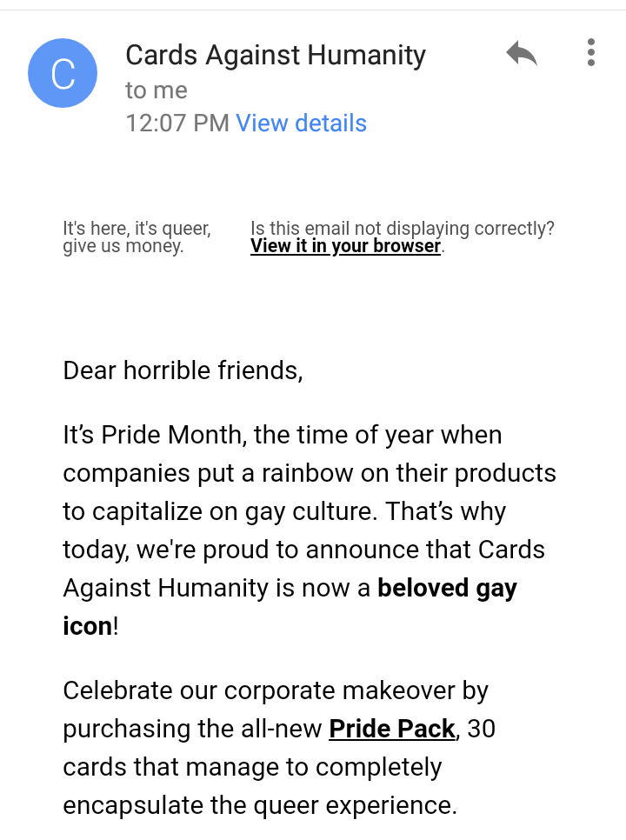Expand message info via View details

click(x=301, y=123)
